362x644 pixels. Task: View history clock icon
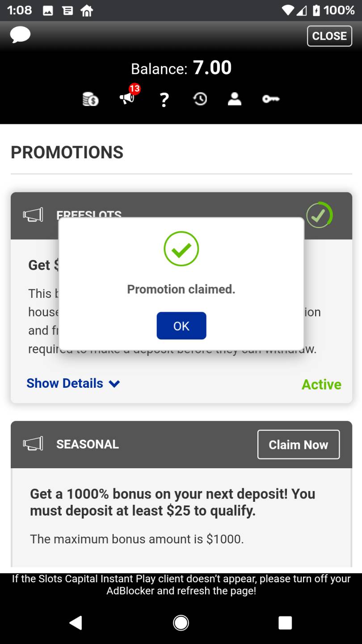[x=200, y=99]
